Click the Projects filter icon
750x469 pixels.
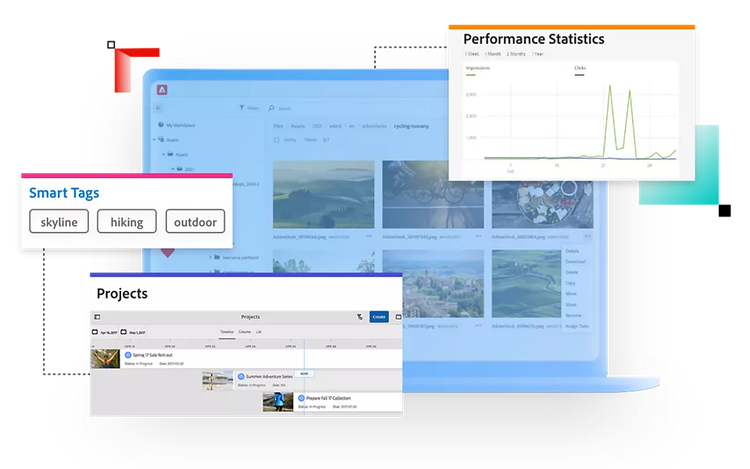(x=359, y=317)
